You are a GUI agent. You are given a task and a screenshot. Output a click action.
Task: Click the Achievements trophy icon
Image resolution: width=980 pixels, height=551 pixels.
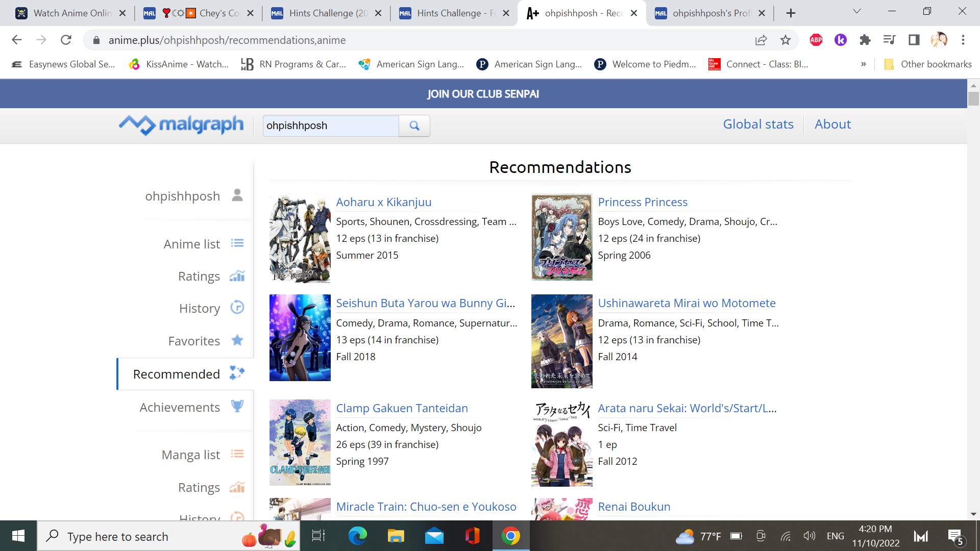[237, 407]
